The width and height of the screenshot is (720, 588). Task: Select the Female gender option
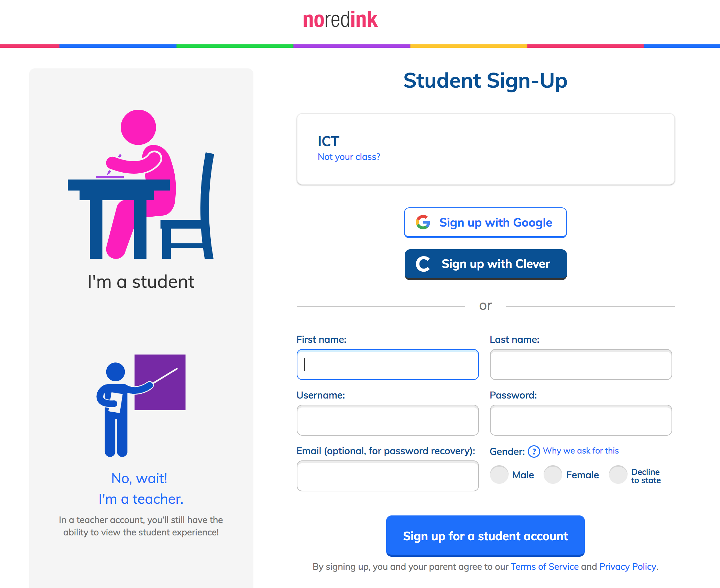click(x=553, y=475)
